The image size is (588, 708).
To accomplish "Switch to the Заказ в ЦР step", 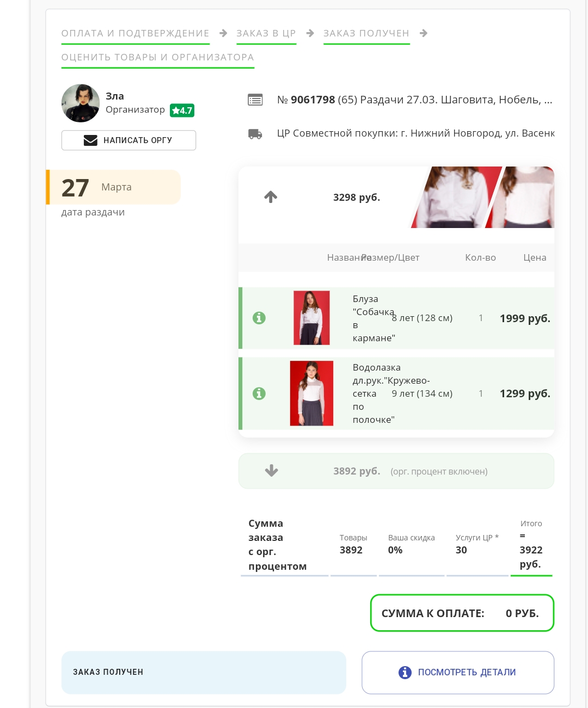I will pyautogui.click(x=266, y=34).
